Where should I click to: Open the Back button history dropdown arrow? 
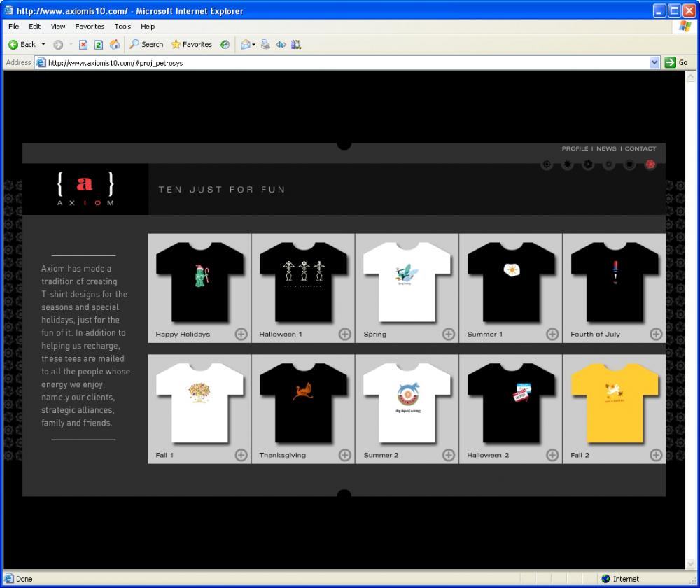[43, 44]
